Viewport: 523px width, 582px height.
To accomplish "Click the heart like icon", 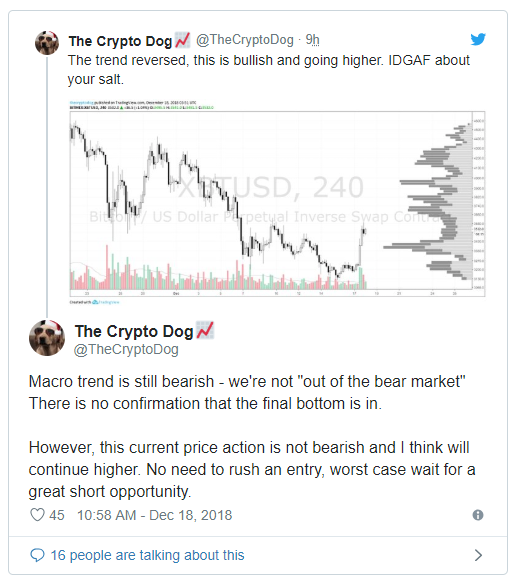I will click(x=37, y=515).
